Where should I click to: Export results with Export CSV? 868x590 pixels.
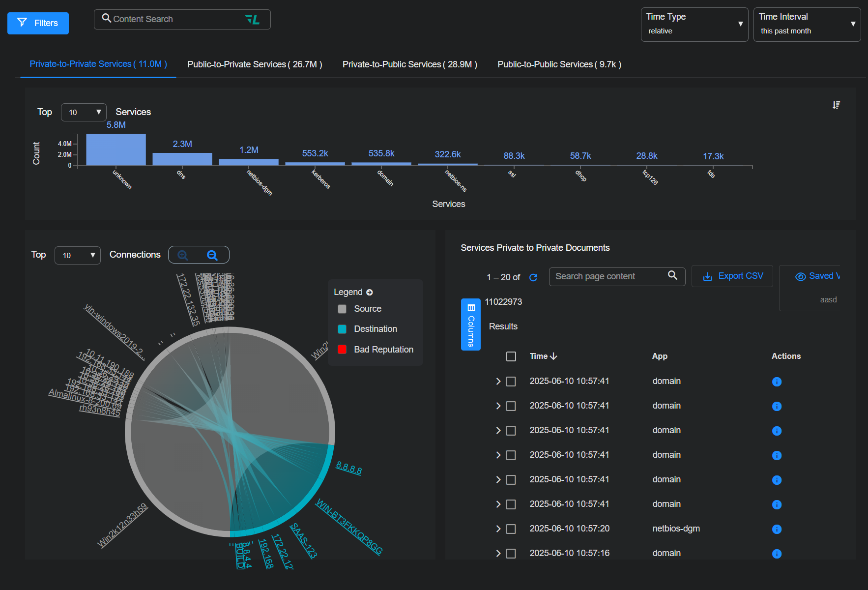click(732, 276)
